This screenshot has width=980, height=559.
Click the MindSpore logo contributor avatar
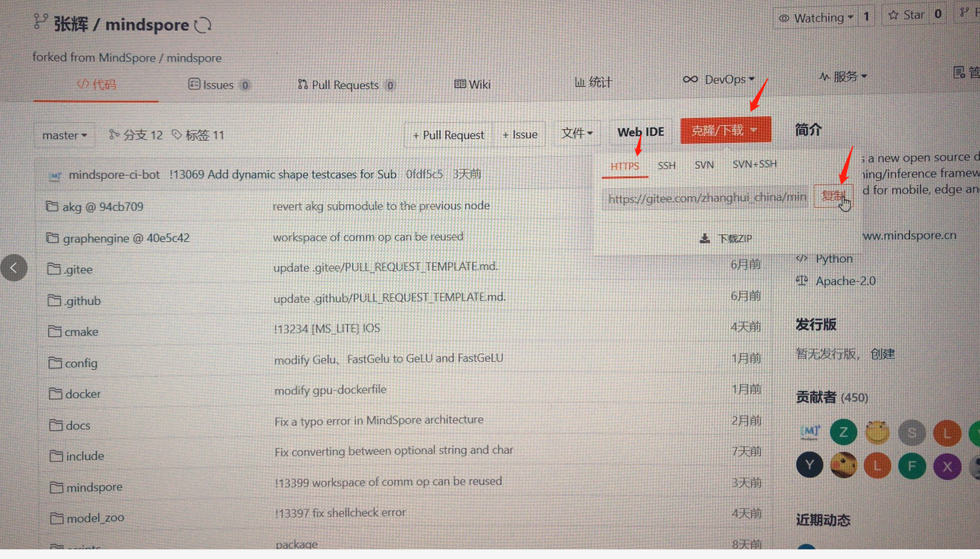tap(810, 431)
